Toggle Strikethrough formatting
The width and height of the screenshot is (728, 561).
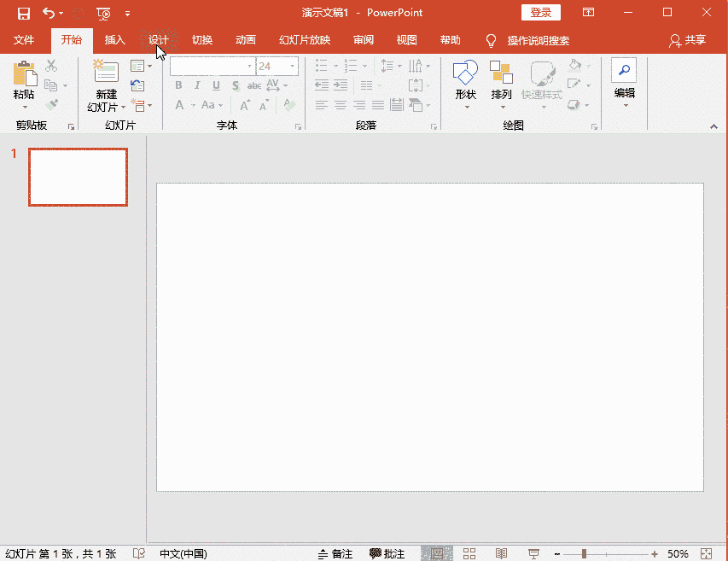click(254, 85)
